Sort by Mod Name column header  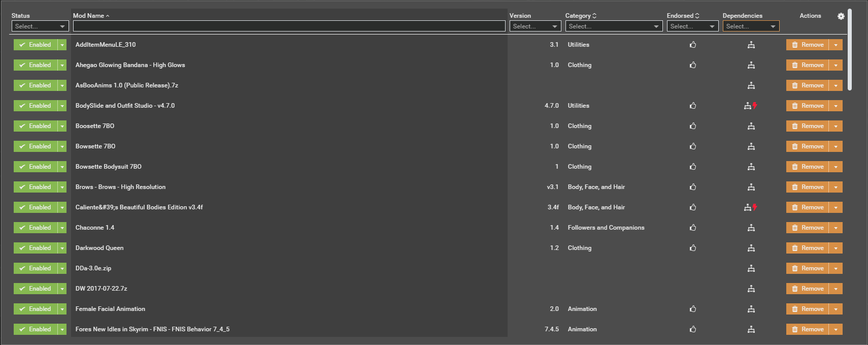tap(91, 16)
